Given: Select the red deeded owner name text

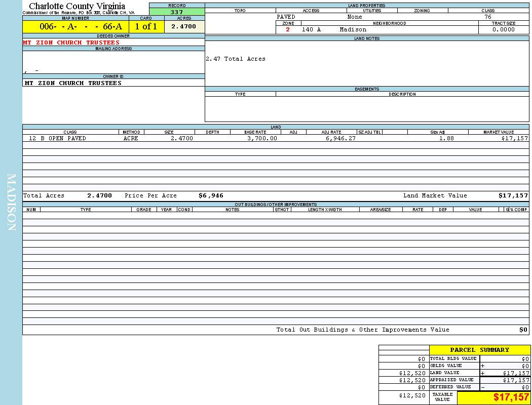Looking at the screenshot, I should [x=71, y=43].
